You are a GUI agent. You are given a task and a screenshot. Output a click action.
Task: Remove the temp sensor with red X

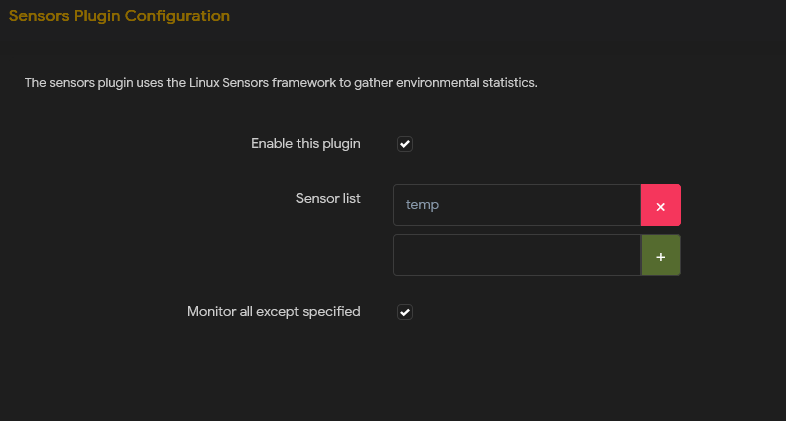click(x=660, y=205)
